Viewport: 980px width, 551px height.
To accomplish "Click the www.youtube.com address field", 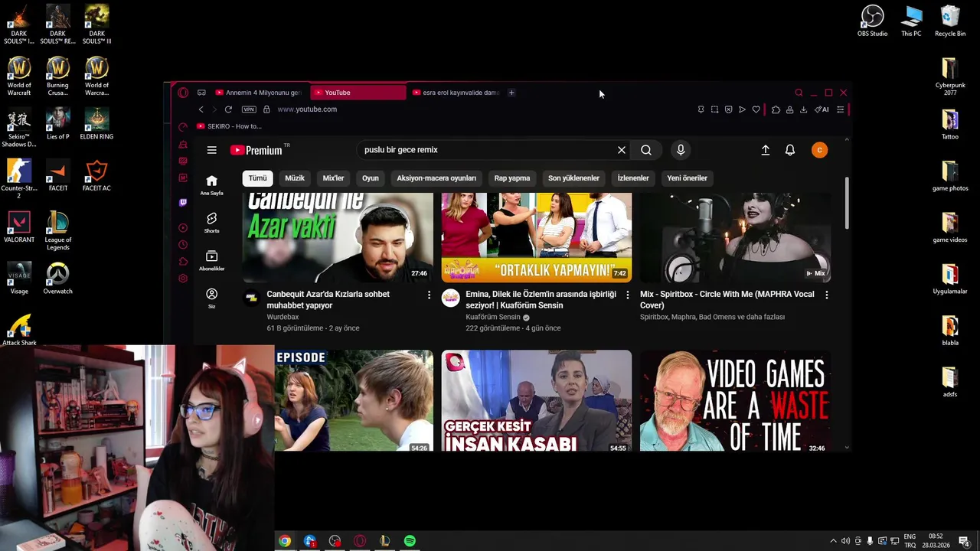I will 307,109.
